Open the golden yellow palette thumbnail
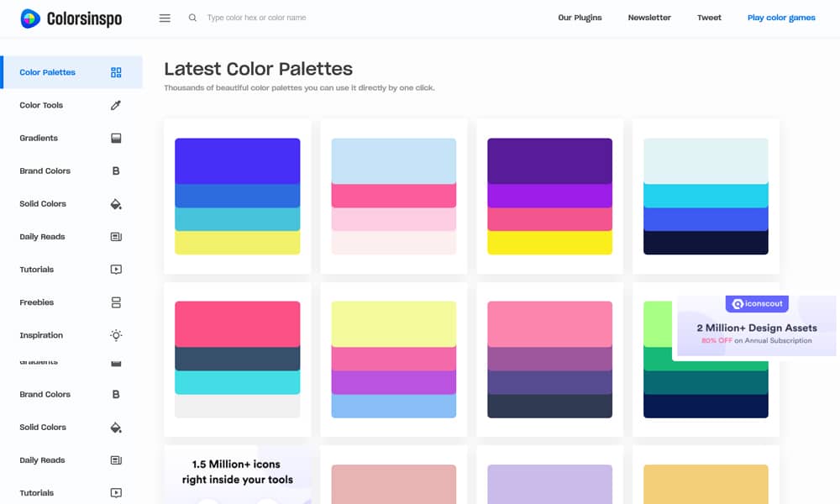The width and height of the screenshot is (840, 504). pos(706,484)
